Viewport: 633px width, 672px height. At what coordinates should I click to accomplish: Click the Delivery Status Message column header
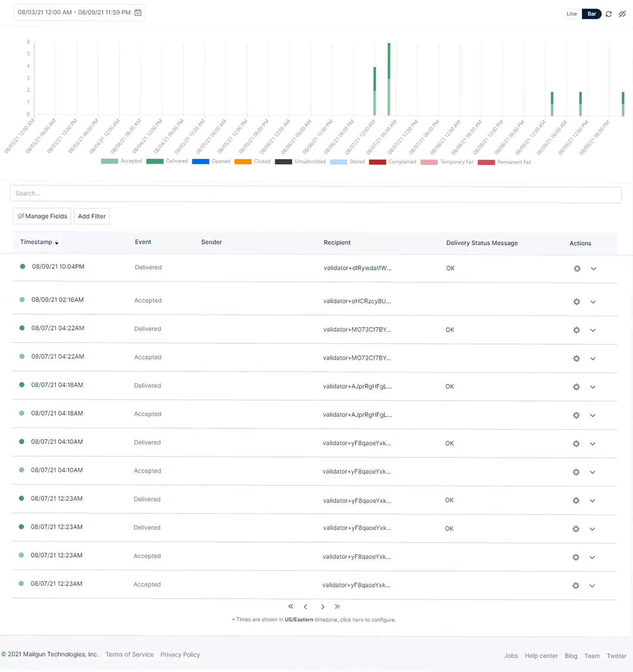click(x=482, y=243)
